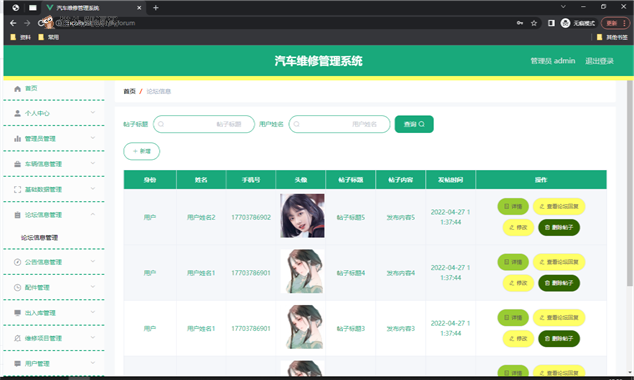
Task: Click the green 查询 search button
Action: 414,124
